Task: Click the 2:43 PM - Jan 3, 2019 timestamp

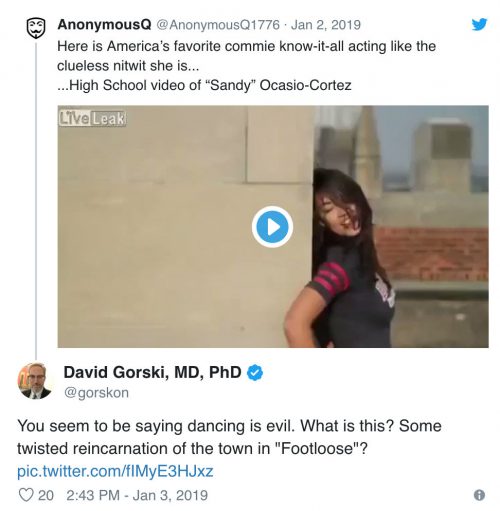Action: [137, 495]
